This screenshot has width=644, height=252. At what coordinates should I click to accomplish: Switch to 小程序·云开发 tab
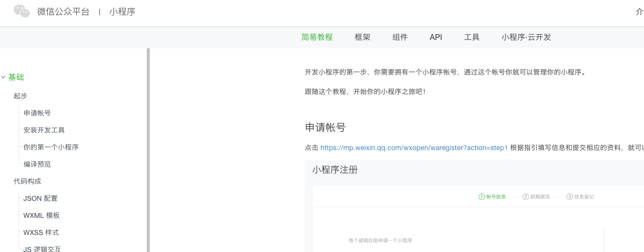(x=527, y=37)
